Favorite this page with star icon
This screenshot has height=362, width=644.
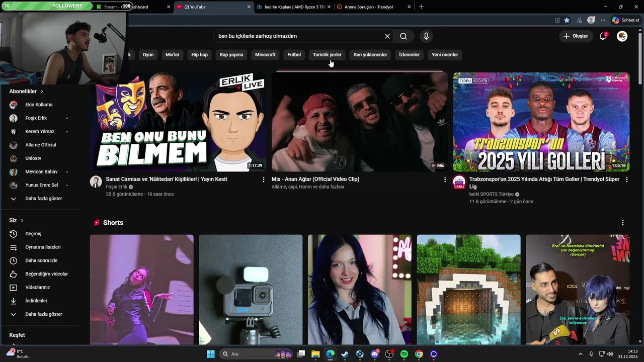567,20
